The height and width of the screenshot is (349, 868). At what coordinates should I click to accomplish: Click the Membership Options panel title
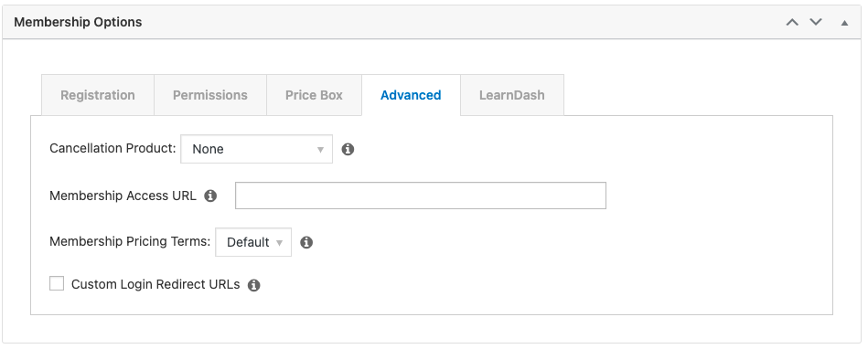coord(78,22)
